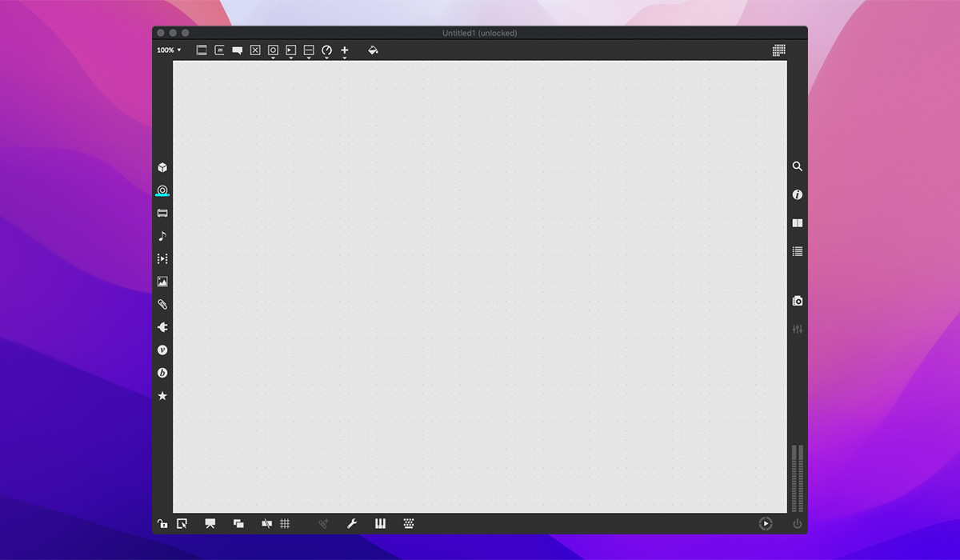Open the BEAP browser in the left sidebar

click(162, 372)
